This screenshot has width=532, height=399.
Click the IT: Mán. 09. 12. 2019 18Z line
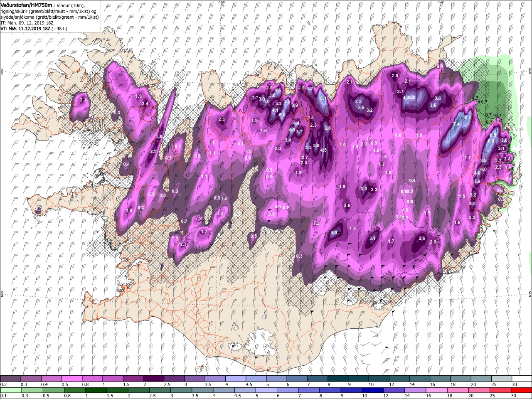pyautogui.click(x=27, y=22)
